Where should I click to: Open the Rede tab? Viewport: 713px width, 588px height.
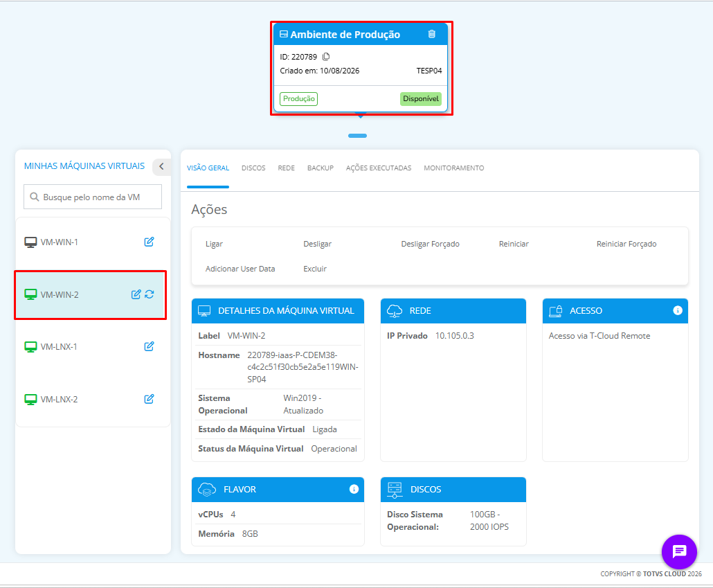point(286,168)
